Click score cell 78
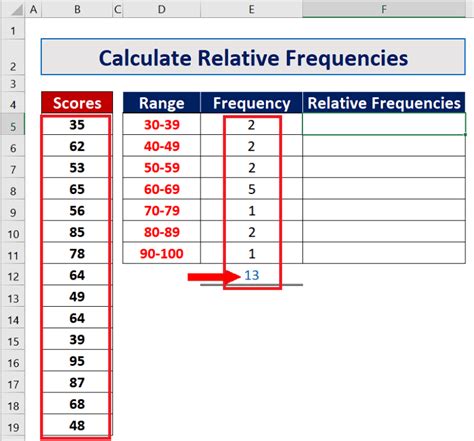Image resolution: width=474 pixels, height=441 pixels. [x=77, y=253]
